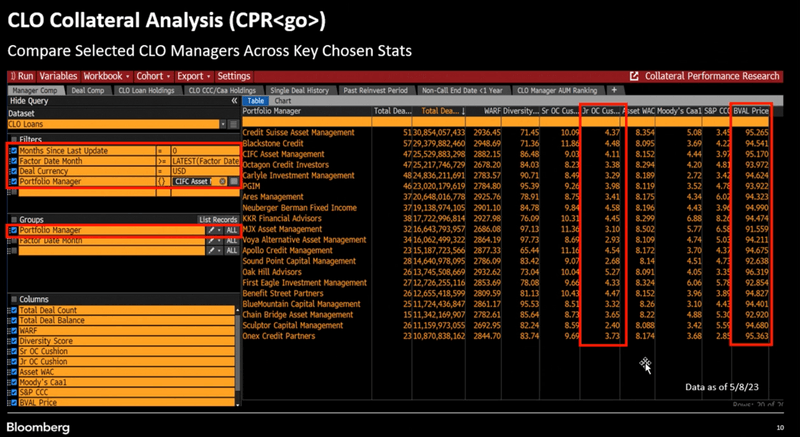Collapse the Hide Query panel chevron
This screenshot has width=800, height=437.
tap(234, 101)
